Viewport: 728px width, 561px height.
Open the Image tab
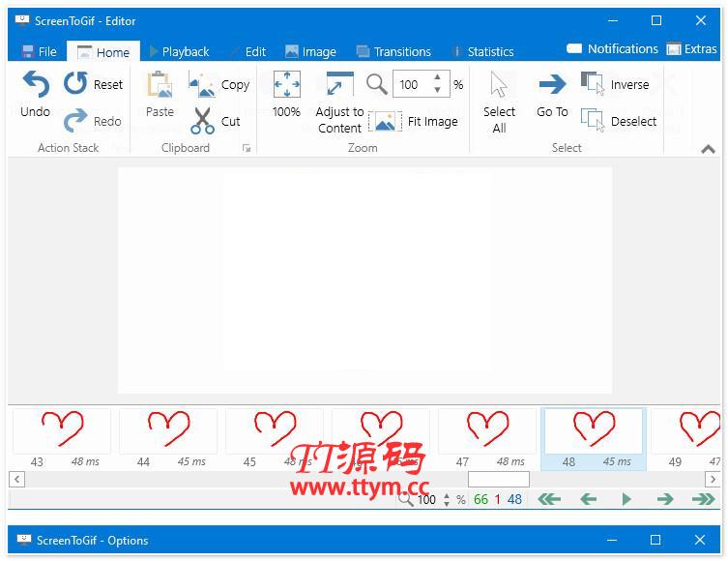[x=310, y=51]
